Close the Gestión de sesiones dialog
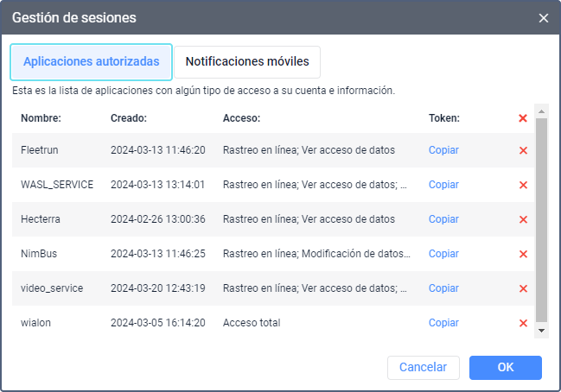The width and height of the screenshot is (561, 392). tap(544, 18)
